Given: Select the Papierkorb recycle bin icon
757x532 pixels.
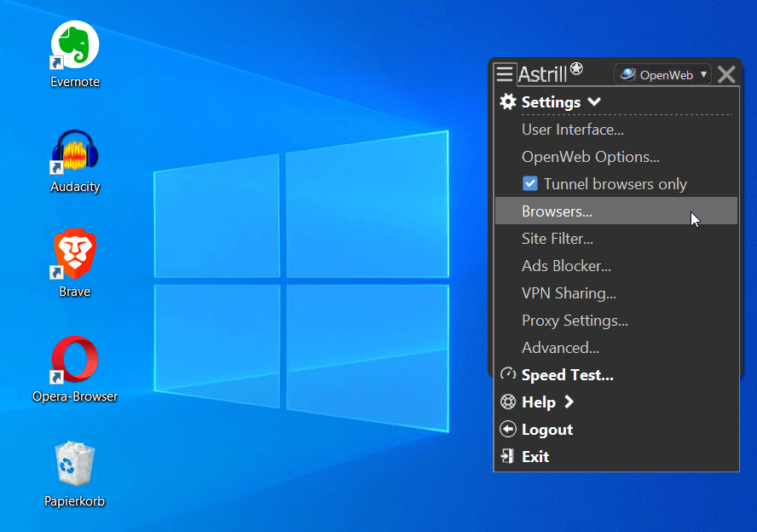Looking at the screenshot, I should [x=75, y=473].
